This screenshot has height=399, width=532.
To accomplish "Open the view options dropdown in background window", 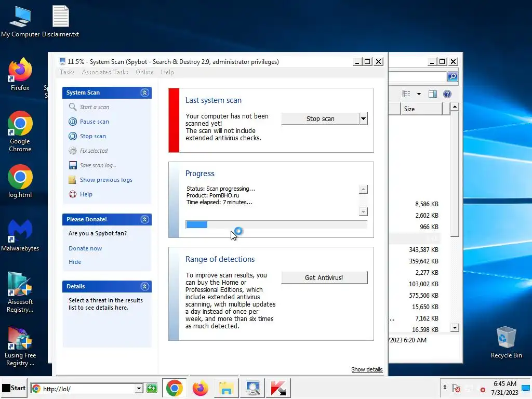I will [x=419, y=94].
